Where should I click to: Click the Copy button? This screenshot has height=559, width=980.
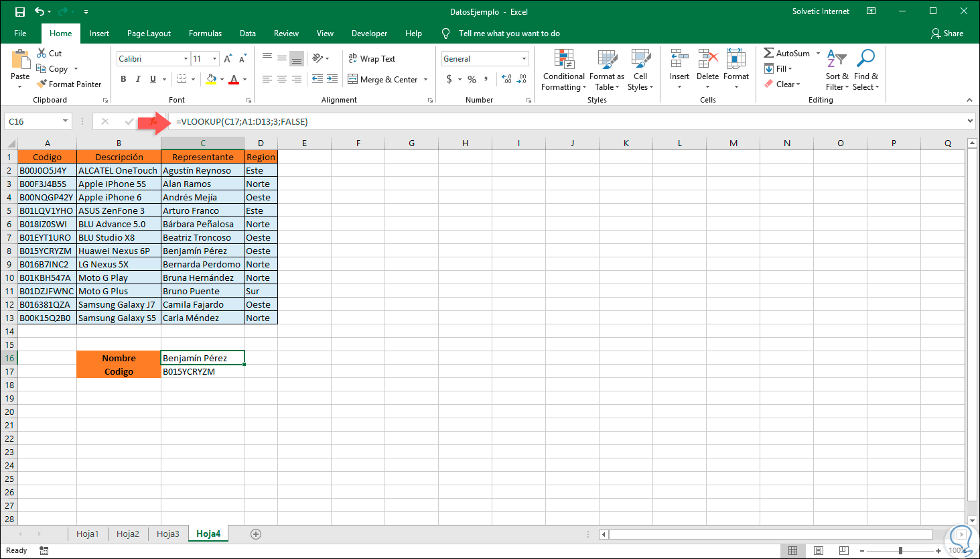52,69
